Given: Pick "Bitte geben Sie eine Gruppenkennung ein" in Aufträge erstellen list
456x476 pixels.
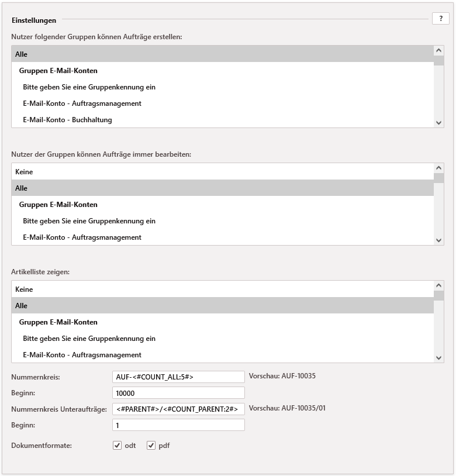Looking at the screenshot, I should click(x=222, y=87).
